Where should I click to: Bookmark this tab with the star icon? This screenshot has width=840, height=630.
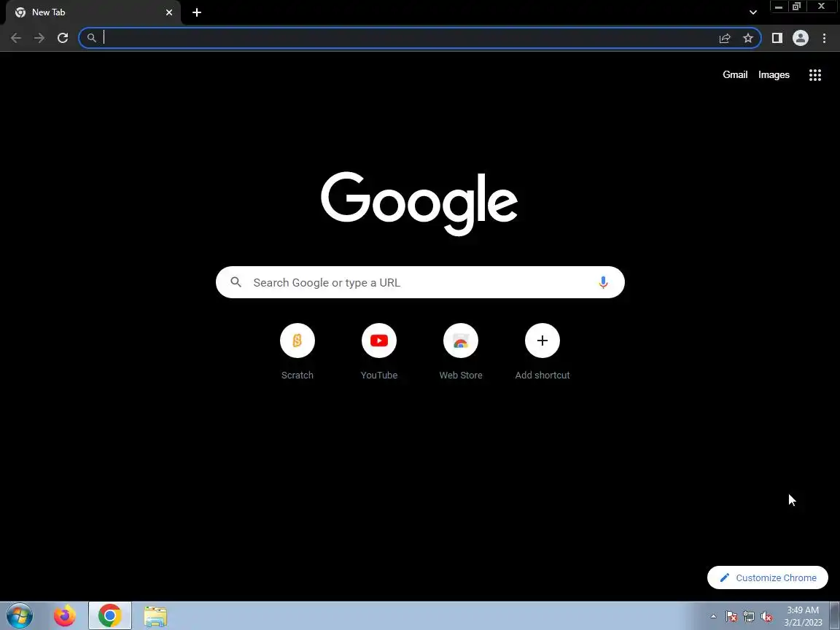click(748, 38)
